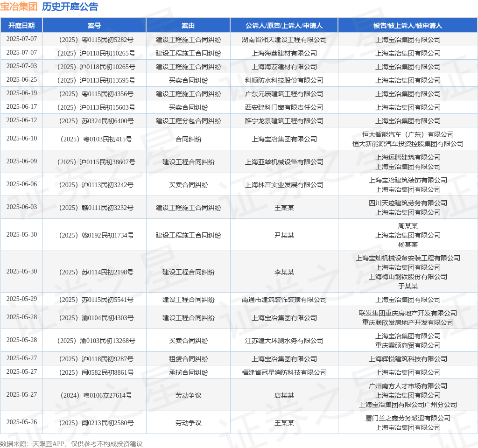Click case number 沪0113民初3242号
The height and width of the screenshot is (448, 478).
[x=96, y=185]
